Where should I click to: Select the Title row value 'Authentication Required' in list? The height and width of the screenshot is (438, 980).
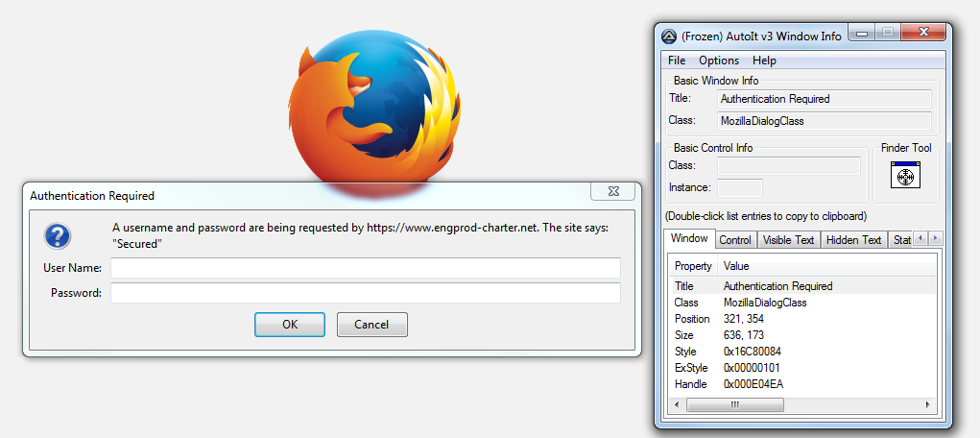[777, 286]
